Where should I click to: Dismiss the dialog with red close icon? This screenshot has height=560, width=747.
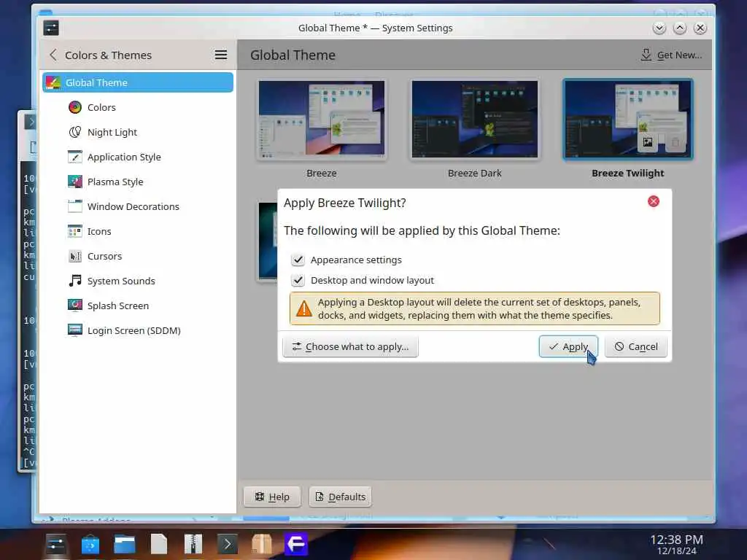click(x=653, y=201)
